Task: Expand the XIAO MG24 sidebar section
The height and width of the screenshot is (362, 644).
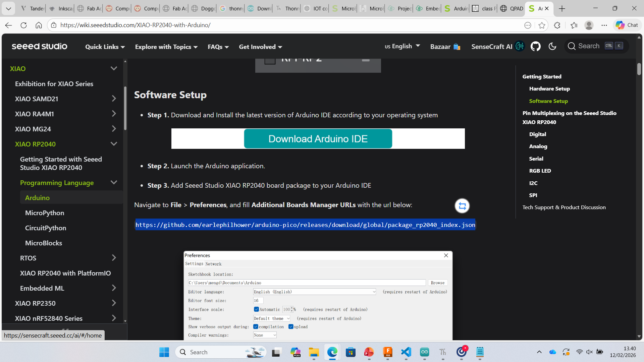Action: point(114,129)
